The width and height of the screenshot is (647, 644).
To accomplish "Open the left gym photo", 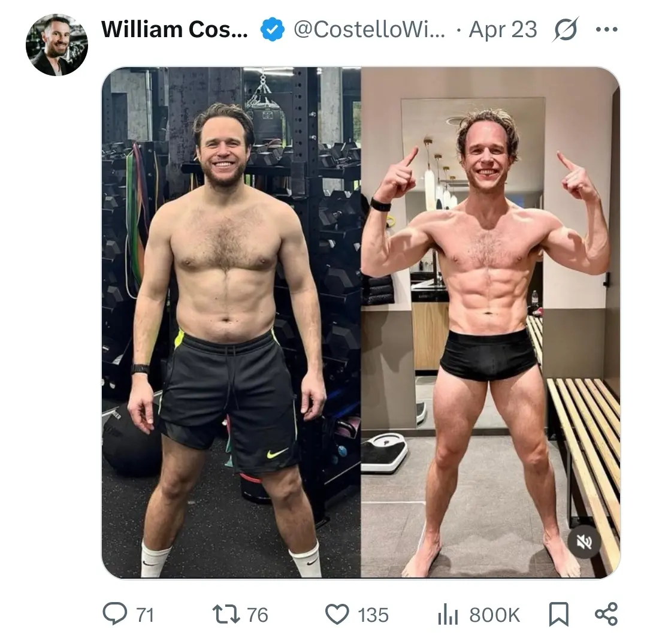I will coord(231,322).
